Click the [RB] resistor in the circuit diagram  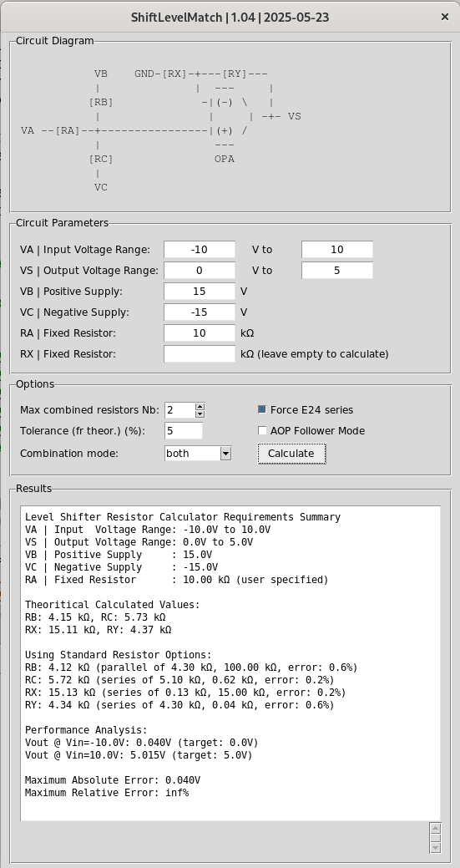click(101, 103)
